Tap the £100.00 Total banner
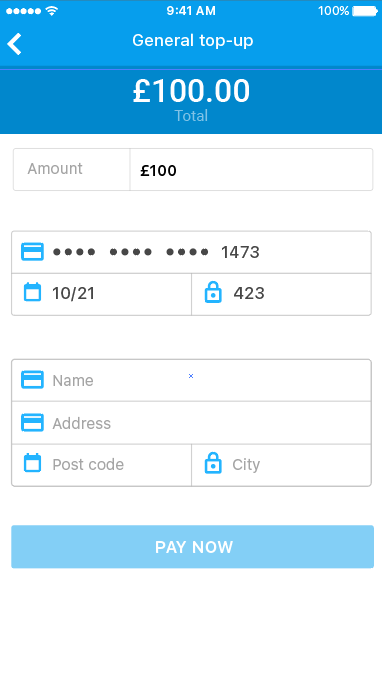382x682 pixels. pyautogui.click(x=191, y=101)
